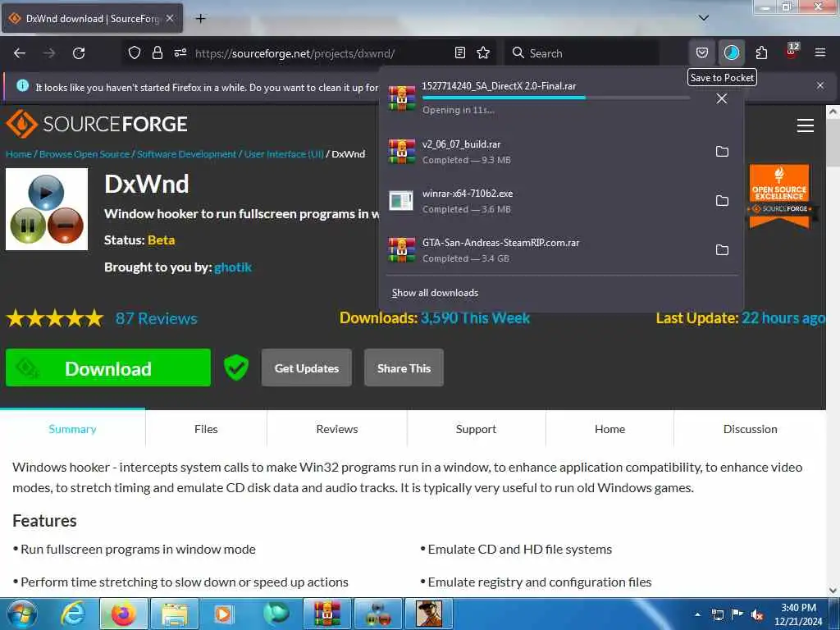
Task: Show GTA-San-Andreas-SteamRIP.com.rar in folder
Action: (x=722, y=250)
